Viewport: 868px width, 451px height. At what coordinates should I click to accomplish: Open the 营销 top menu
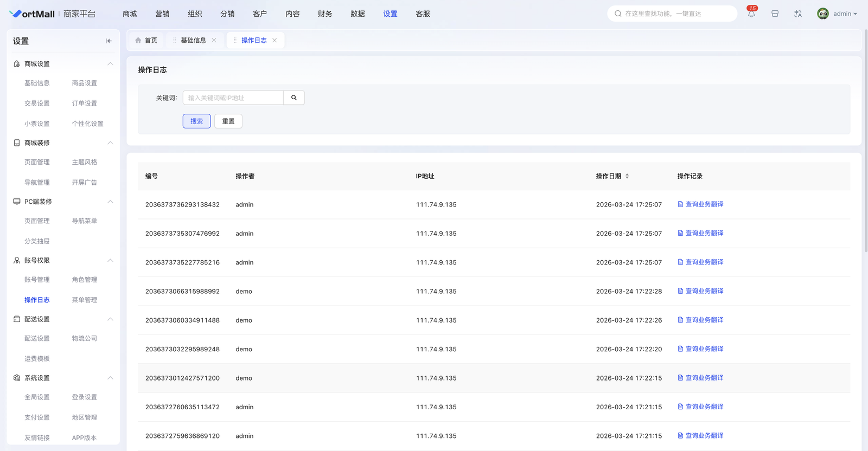click(162, 14)
